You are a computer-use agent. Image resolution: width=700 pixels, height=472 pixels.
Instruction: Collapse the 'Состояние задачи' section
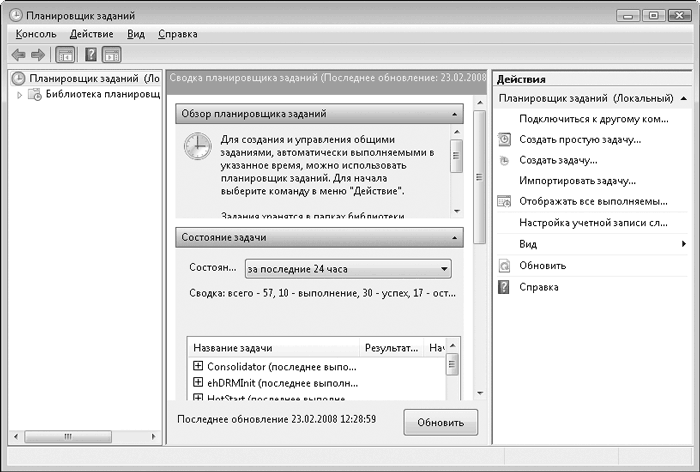tap(455, 238)
